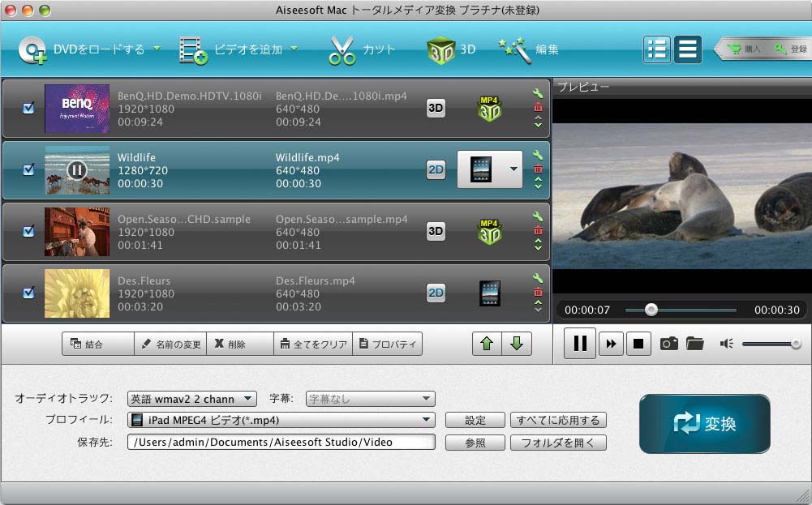The width and height of the screenshot is (812, 505).
Task: Click the 変換 convert button
Action: click(704, 424)
